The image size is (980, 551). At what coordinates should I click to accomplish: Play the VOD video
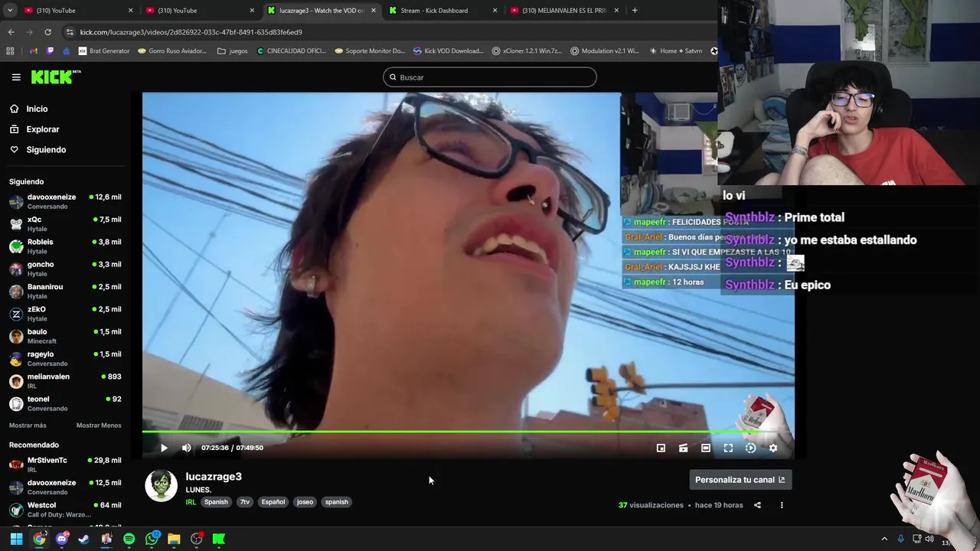164,448
